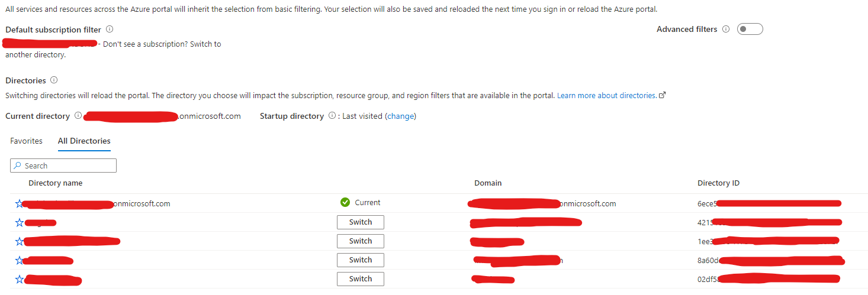Follow the Learn more about directories link
868x295 pixels.
click(611, 95)
